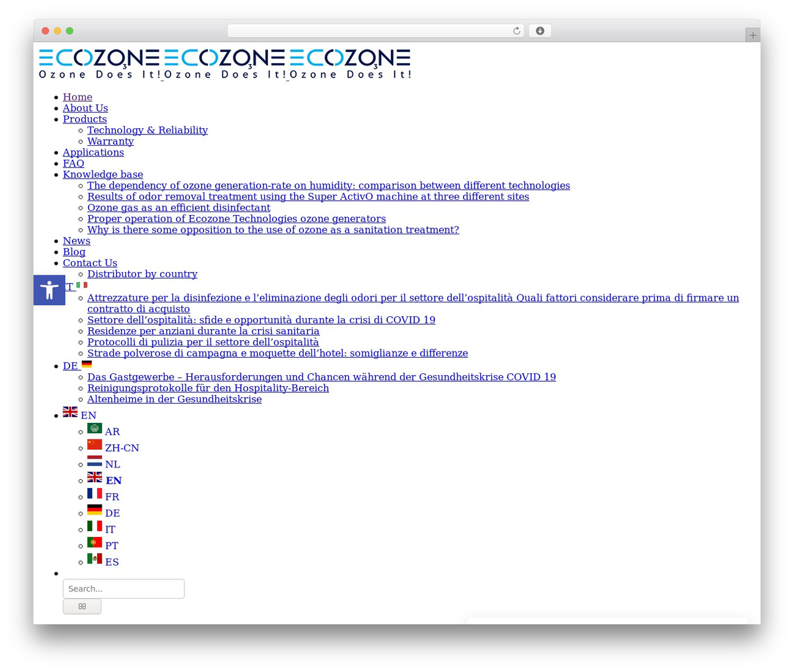Select the Arabic flag language option

pos(104,431)
